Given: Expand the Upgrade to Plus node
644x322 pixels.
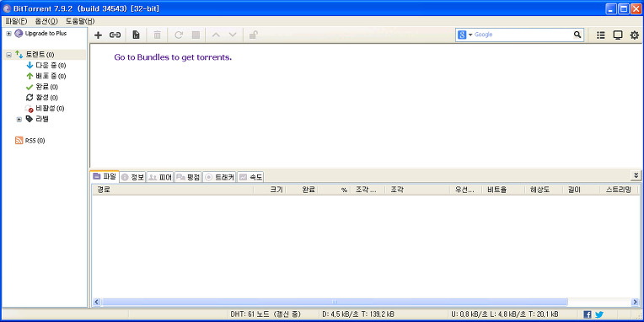Looking at the screenshot, I should coord(8,34).
